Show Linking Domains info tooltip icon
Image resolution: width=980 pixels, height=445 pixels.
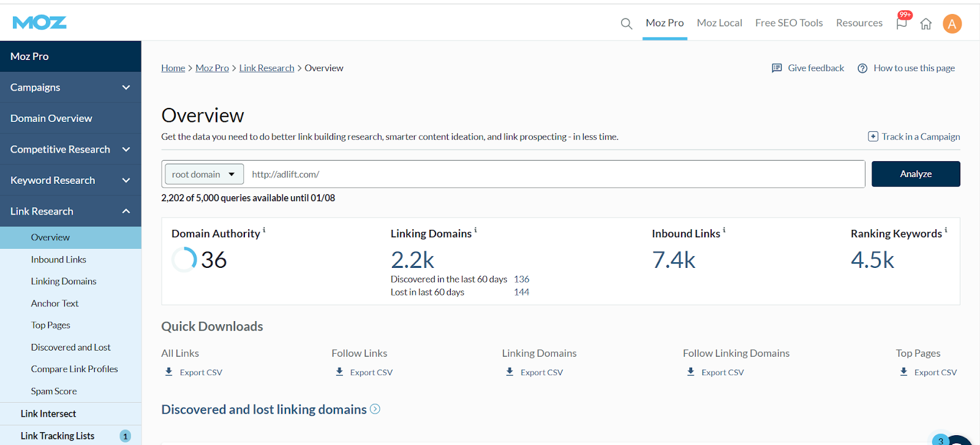475,230
